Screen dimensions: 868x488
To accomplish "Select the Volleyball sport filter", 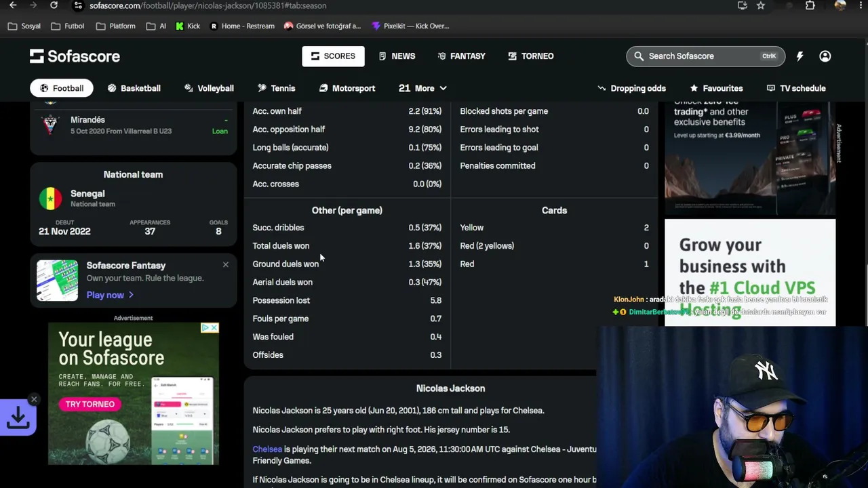I will [x=209, y=88].
